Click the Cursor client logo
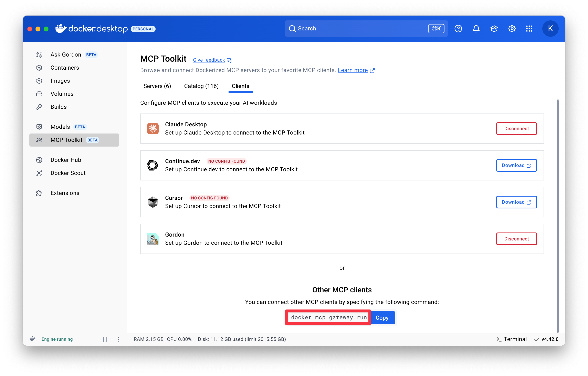The height and width of the screenshot is (376, 588). click(x=153, y=202)
